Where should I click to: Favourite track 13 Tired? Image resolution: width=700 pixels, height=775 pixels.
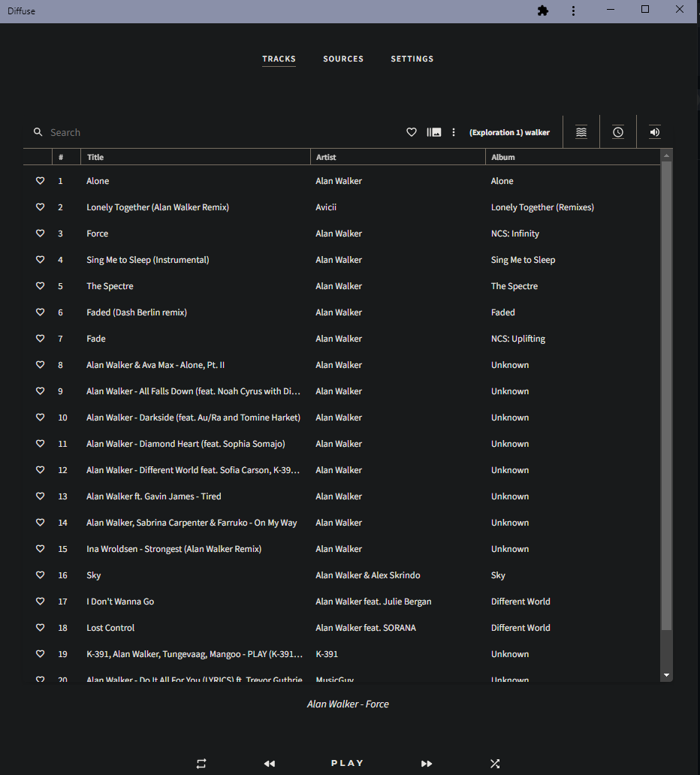[40, 496]
